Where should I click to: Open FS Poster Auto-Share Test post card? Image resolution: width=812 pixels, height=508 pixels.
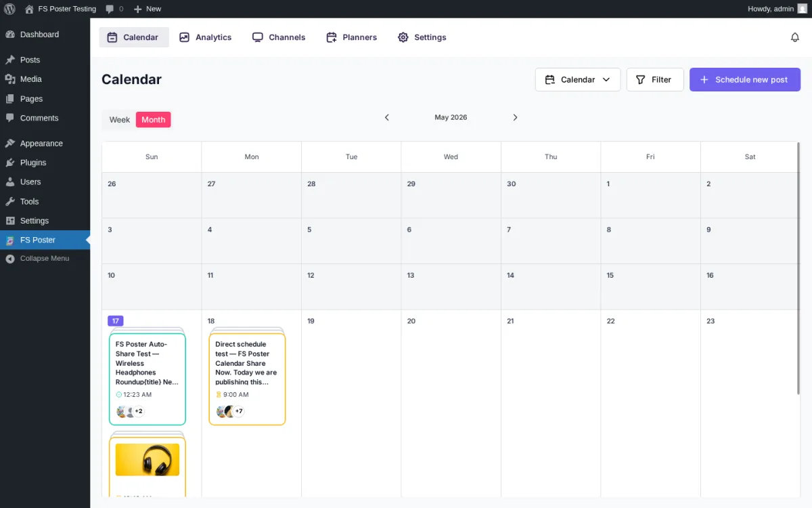(148, 379)
